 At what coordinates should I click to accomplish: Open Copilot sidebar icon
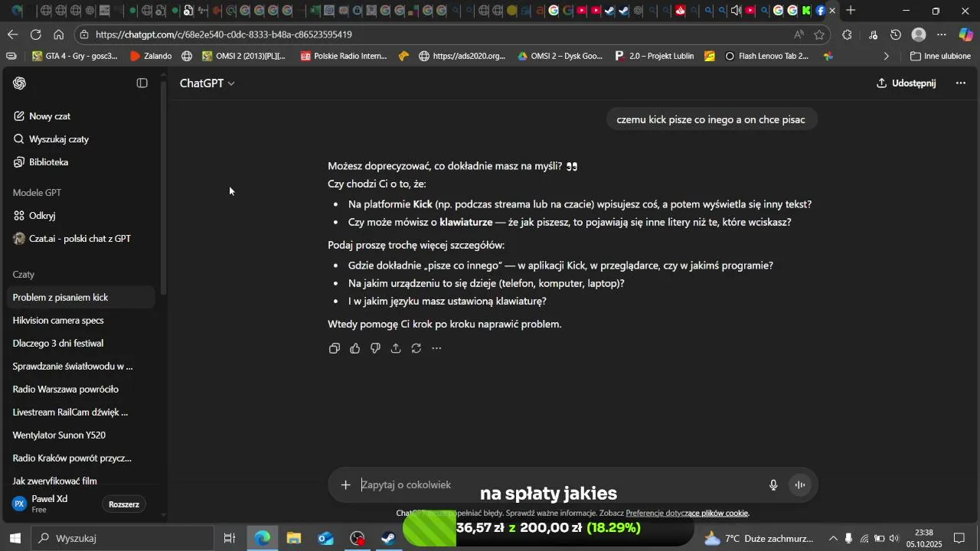[966, 34]
